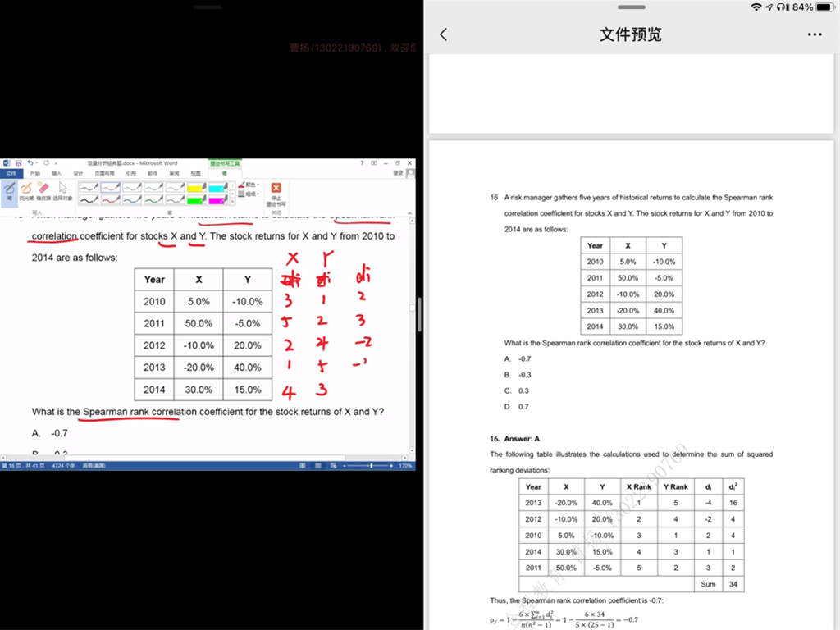Open the Undo history dropdown arrow

click(36, 163)
